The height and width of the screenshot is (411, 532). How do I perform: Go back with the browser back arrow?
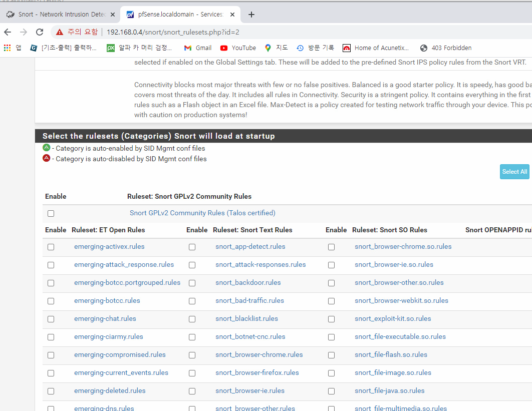(8, 32)
